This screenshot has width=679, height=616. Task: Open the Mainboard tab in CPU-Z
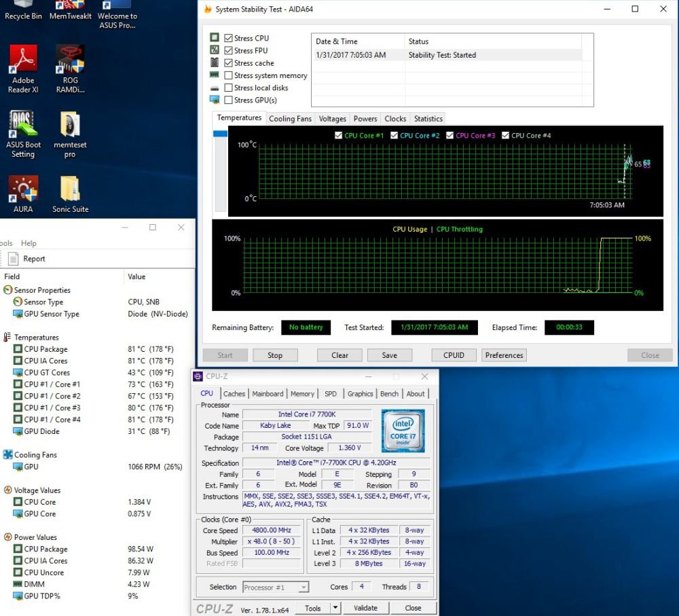point(268,394)
